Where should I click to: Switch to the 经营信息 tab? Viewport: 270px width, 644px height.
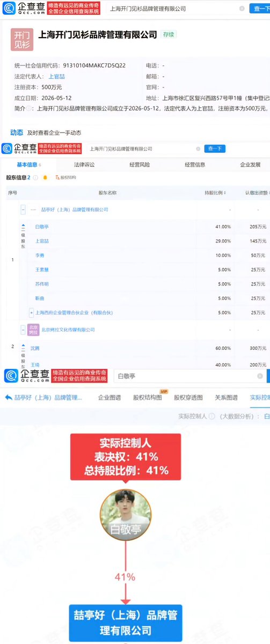195,165
